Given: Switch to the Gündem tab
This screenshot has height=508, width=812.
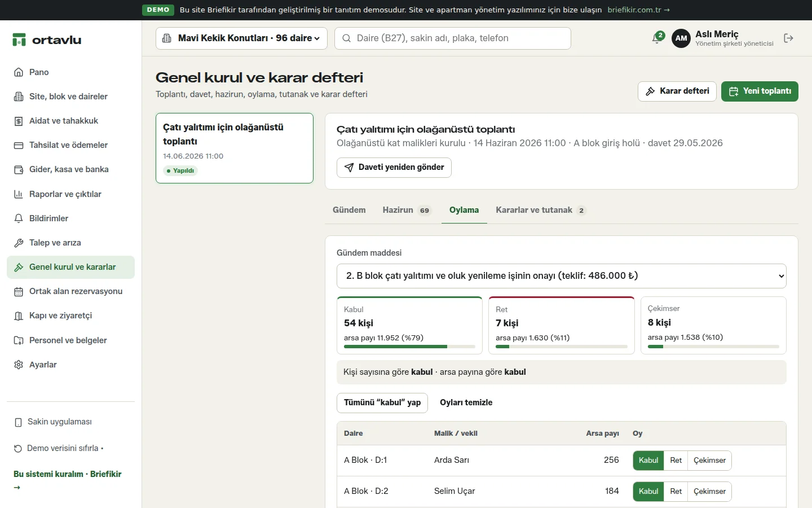Looking at the screenshot, I should (x=349, y=210).
